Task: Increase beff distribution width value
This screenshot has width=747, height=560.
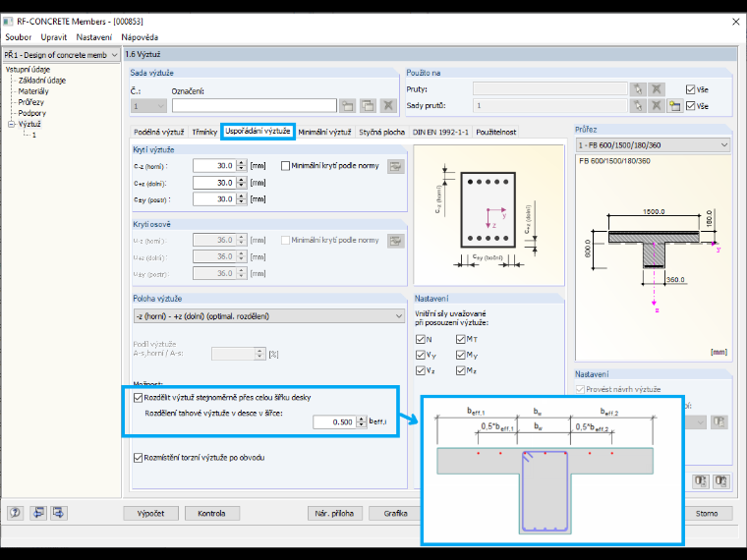Action: pyautogui.click(x=362, y=419)
